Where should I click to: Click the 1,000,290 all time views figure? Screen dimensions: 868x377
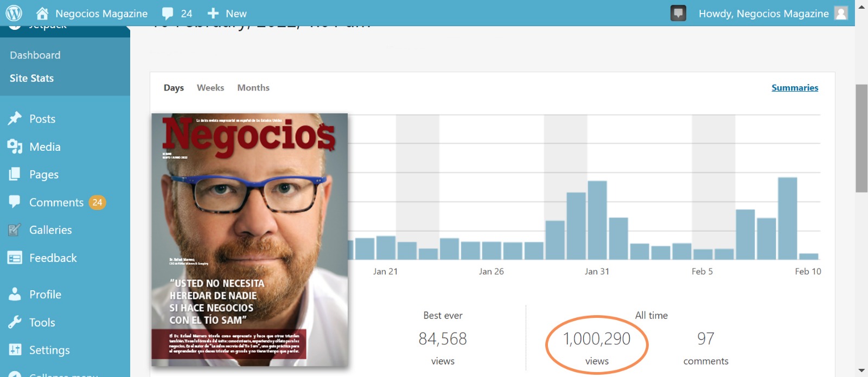[597, 339]
